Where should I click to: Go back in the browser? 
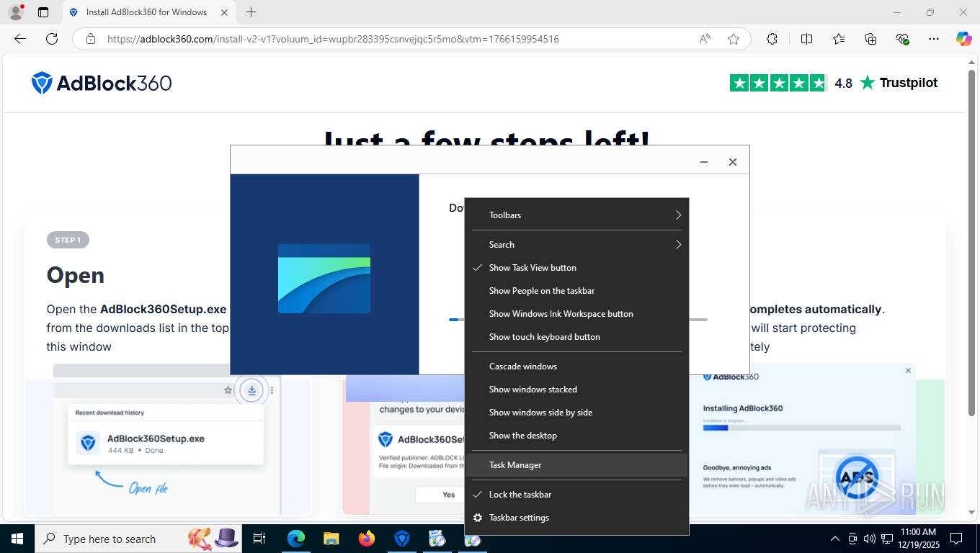coord(20,39)
